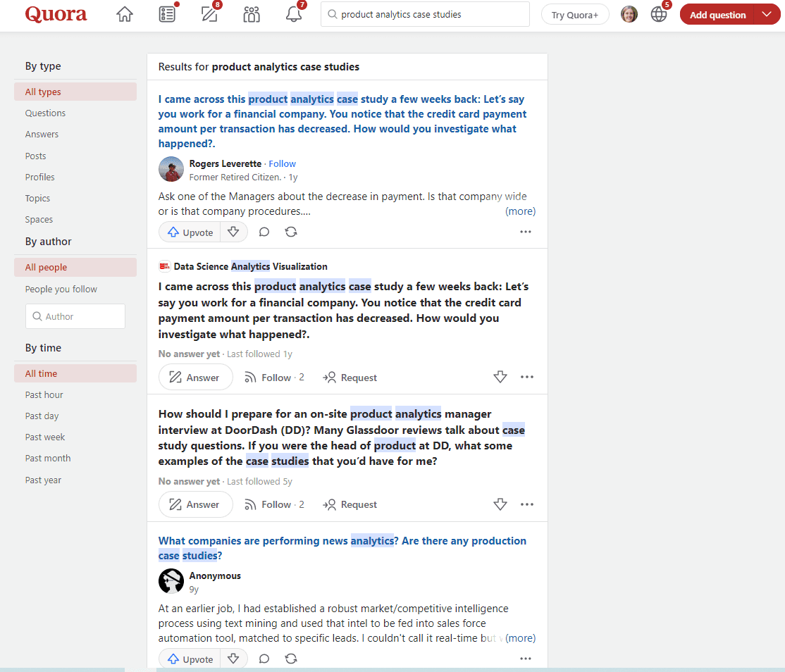
Task: Open the DoorDash interview question title
Action: pyautogui.click(x=342, y=437)
